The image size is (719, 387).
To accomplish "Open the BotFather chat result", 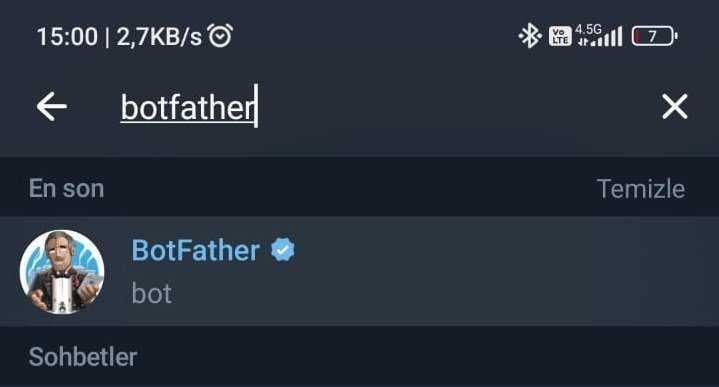I will tap(360, 271).
